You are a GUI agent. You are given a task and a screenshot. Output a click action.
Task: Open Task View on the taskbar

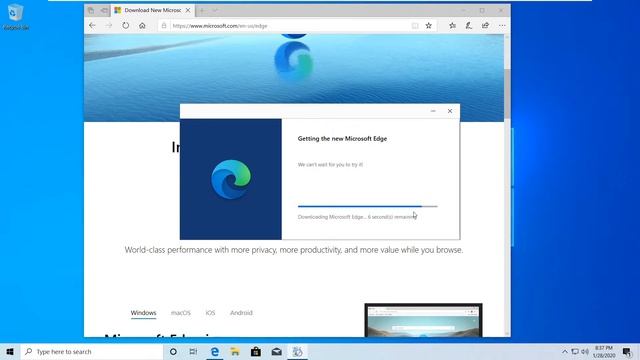point(193,352)
